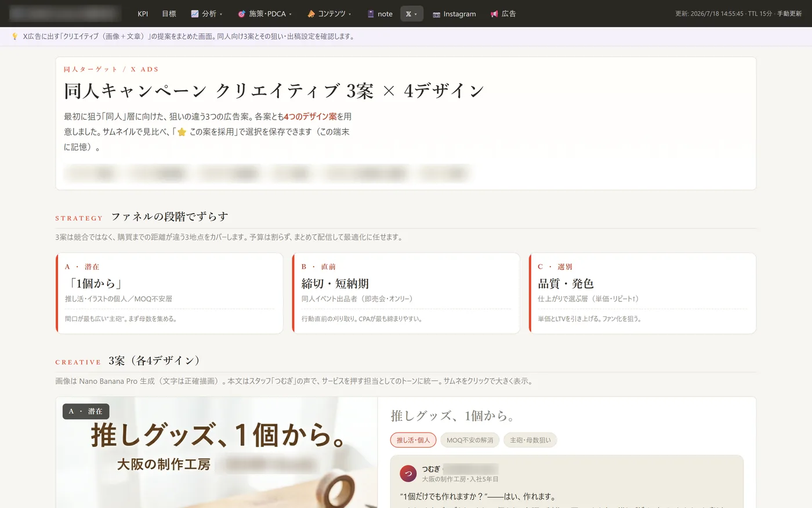Expand the 分析 dropdown menu
This screenshot has width=812, height=508.
click(207, 14)
